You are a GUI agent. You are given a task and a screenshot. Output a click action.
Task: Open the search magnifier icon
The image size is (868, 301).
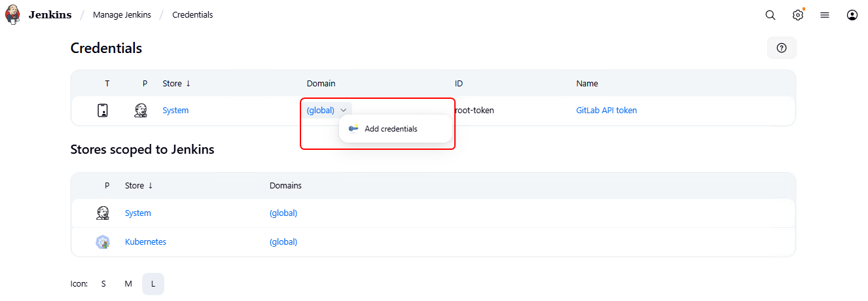tap(770, 15)
